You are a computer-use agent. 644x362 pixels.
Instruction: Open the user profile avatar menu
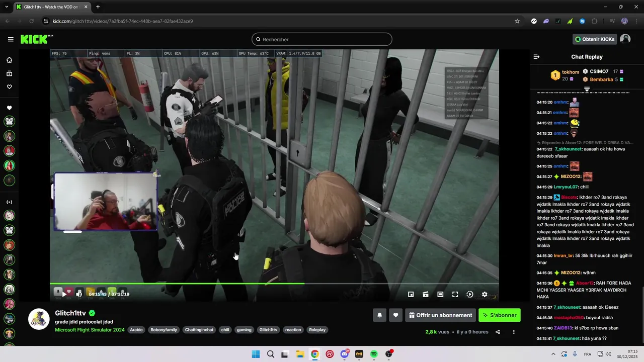coord(625,39)
